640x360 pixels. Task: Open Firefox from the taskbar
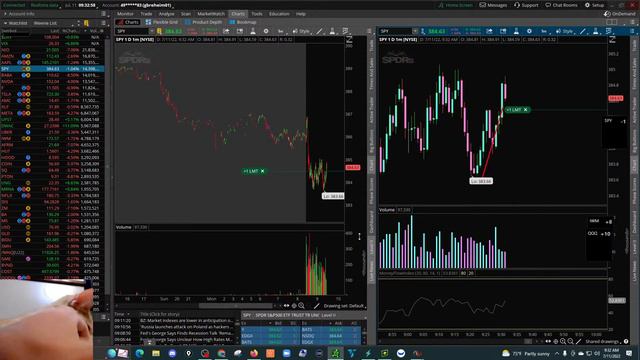[254, 353]
